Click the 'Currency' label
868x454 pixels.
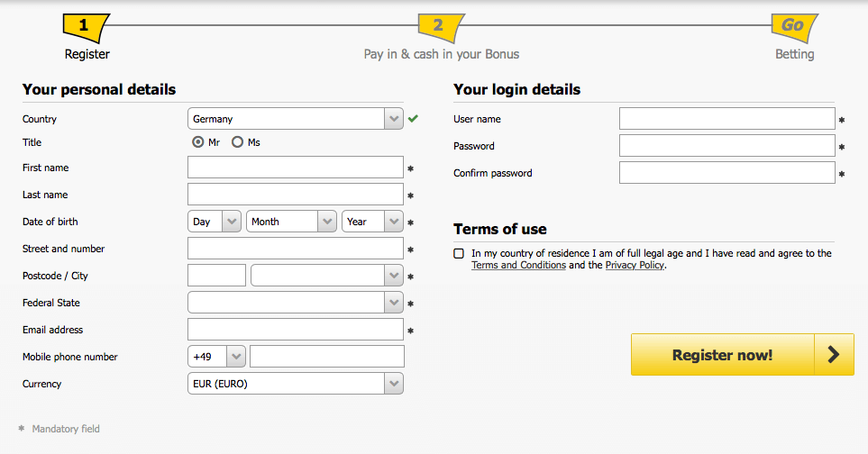(41, 384)
